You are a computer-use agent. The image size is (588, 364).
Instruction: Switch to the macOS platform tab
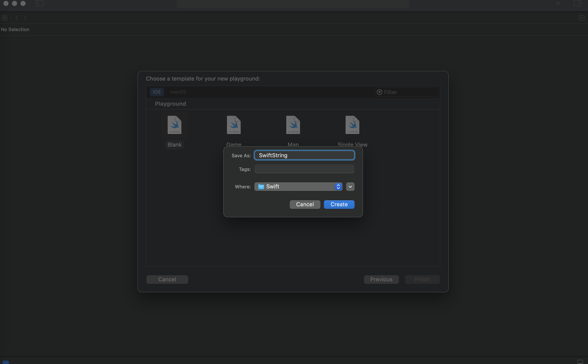(x=178, y=92)
